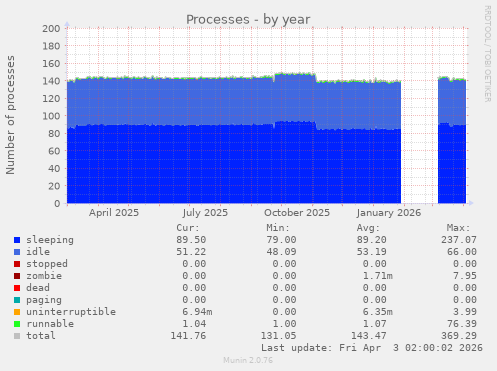Select the 'runnable' legend label
Screen dimensions: 497x371
(x=50, y=324)
